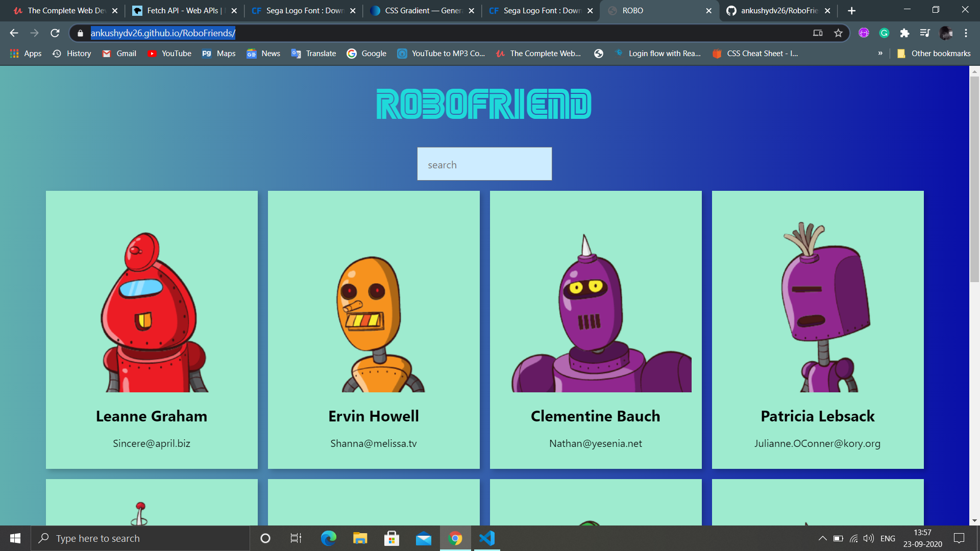The width and height of the screenshot is (980, 551).
Task: Click the Grammarly extension icon
Action: (x=884, y=33)
